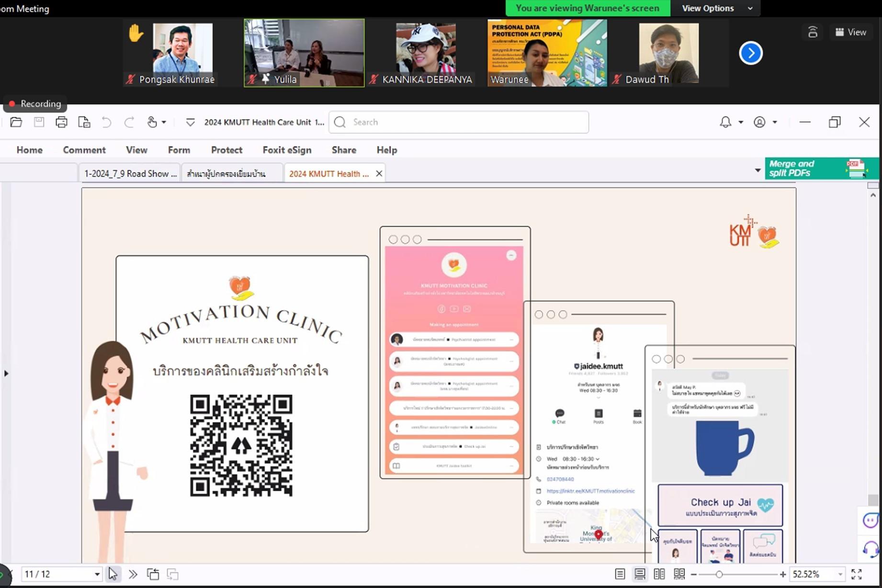Select the Hand tool icon
The height and width of the screenshot is (588, 882).
click(152, 122)
